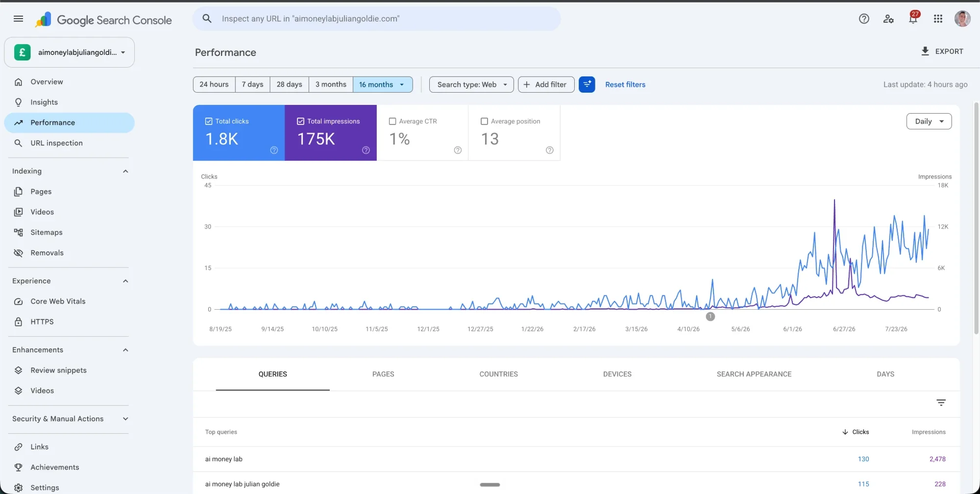Open the account profile avatar
Viewport: 980px width, 494px height.
[962, 19]
